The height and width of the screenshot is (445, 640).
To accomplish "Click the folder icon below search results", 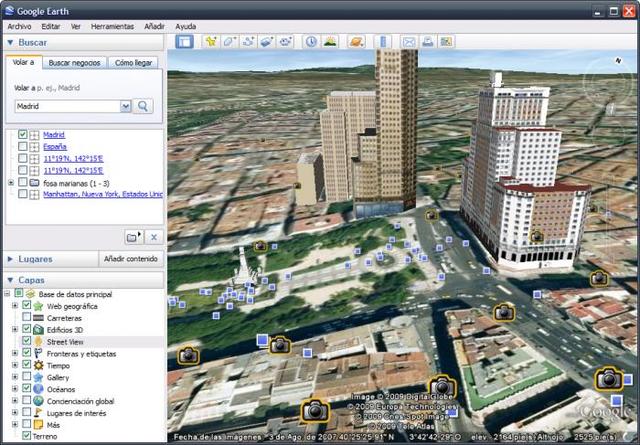I will tap(133, 237).
